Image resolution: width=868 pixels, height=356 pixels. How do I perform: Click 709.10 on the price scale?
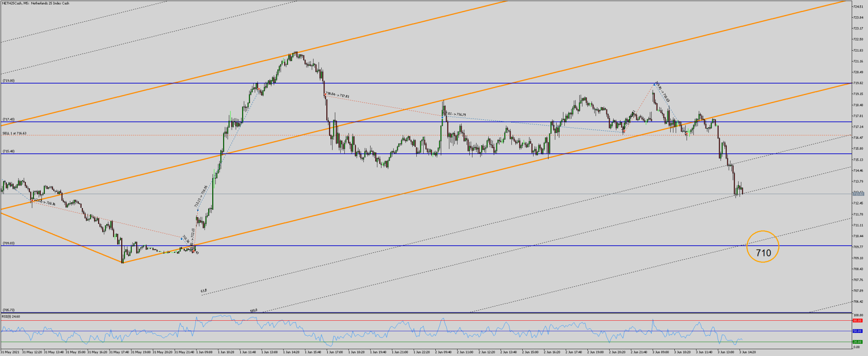coord(857,258)
